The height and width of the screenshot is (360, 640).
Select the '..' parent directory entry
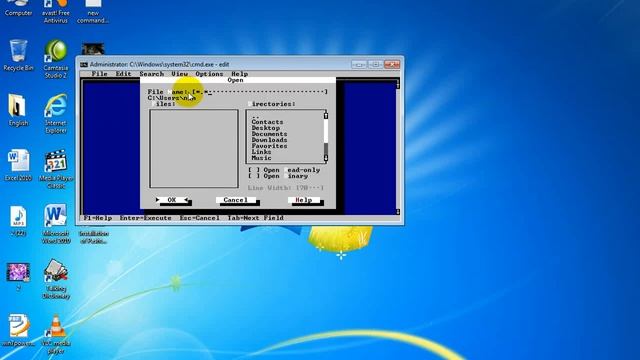pos(256,116)
